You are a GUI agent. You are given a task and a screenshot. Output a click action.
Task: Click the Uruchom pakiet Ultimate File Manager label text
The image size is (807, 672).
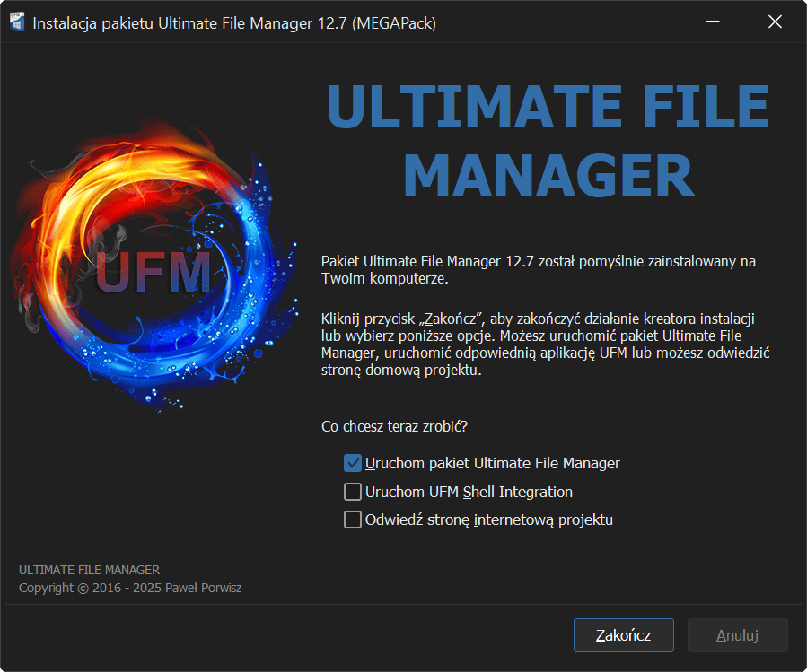493,464
